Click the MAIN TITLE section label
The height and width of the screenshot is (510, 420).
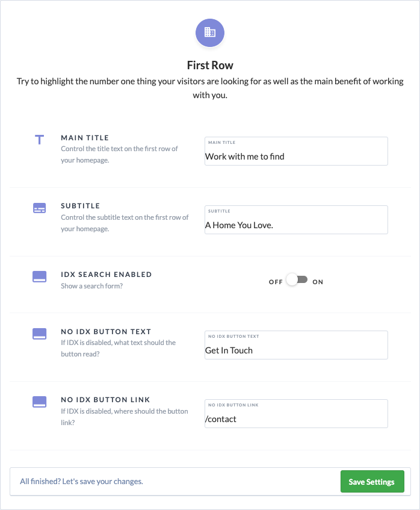click(85, 138)
